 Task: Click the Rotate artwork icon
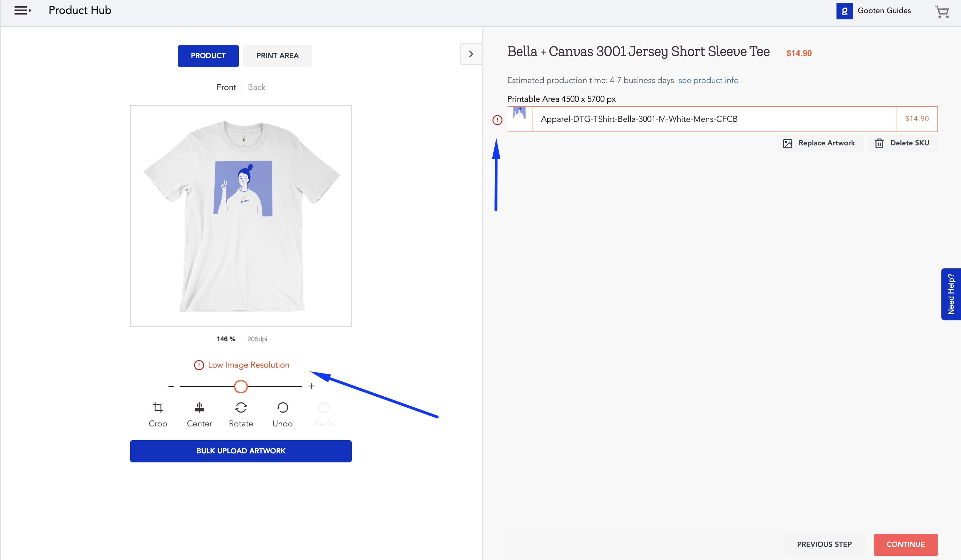241,407
